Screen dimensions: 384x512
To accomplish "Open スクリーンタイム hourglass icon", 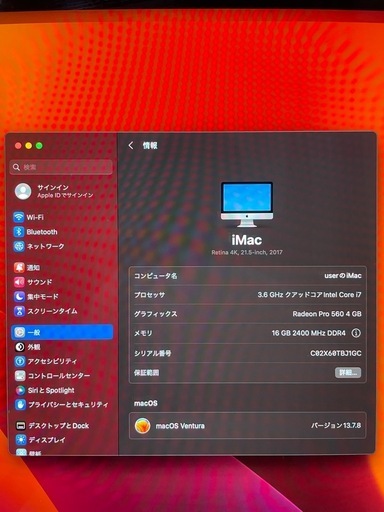I will tap(19, 311).
